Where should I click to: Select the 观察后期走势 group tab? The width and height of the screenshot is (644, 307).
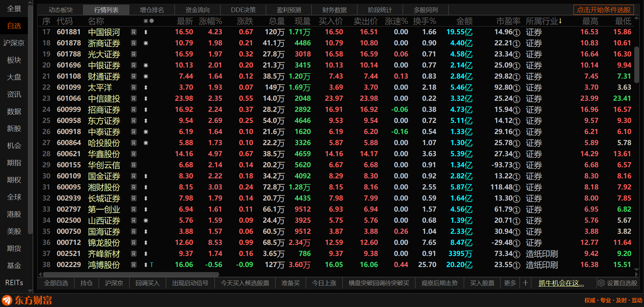(x=440, y=283)
